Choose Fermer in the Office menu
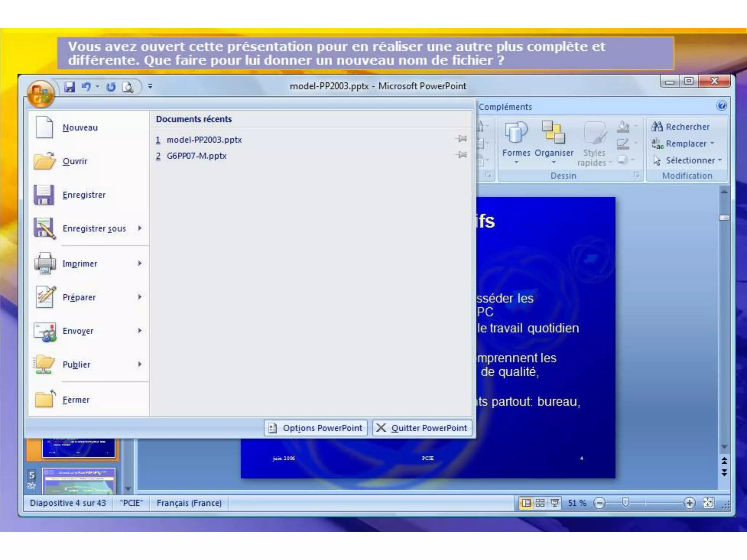 89,400
